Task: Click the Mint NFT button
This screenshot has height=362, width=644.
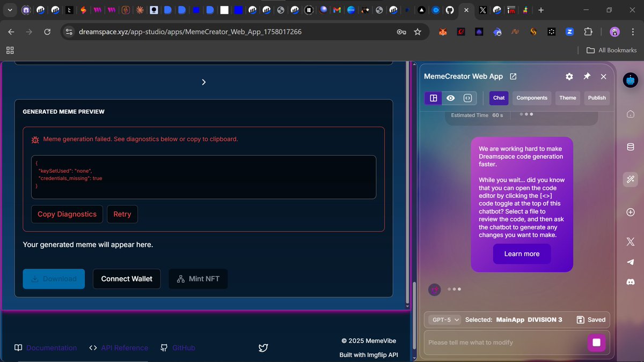Action: (198, 279)
